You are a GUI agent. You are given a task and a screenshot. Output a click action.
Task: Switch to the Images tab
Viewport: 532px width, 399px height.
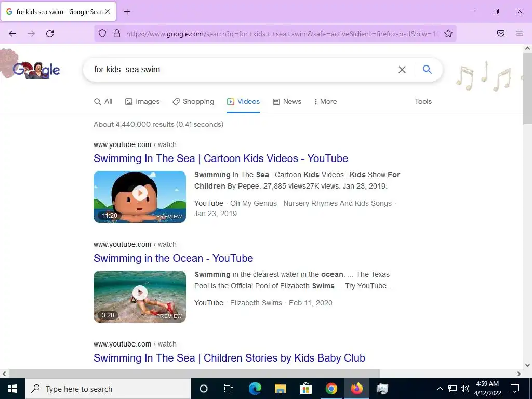click(x=142, y=101)
